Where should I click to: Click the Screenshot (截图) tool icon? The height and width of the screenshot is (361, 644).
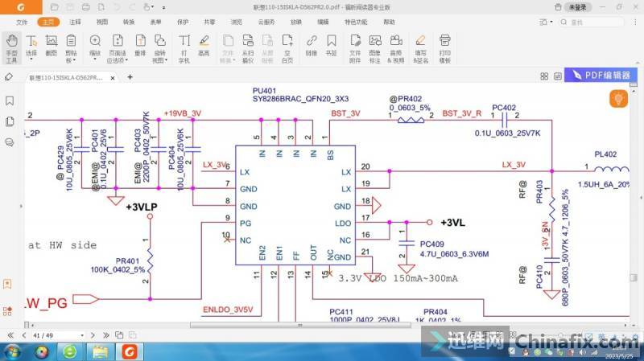(x=52, y=47)
